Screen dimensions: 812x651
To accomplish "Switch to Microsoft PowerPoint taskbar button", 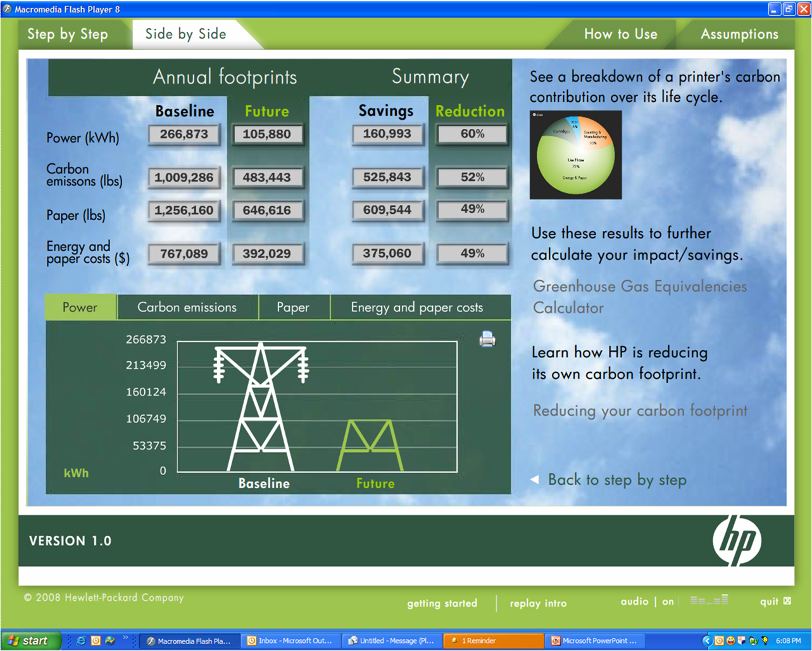I will click(x=595, y=641).
